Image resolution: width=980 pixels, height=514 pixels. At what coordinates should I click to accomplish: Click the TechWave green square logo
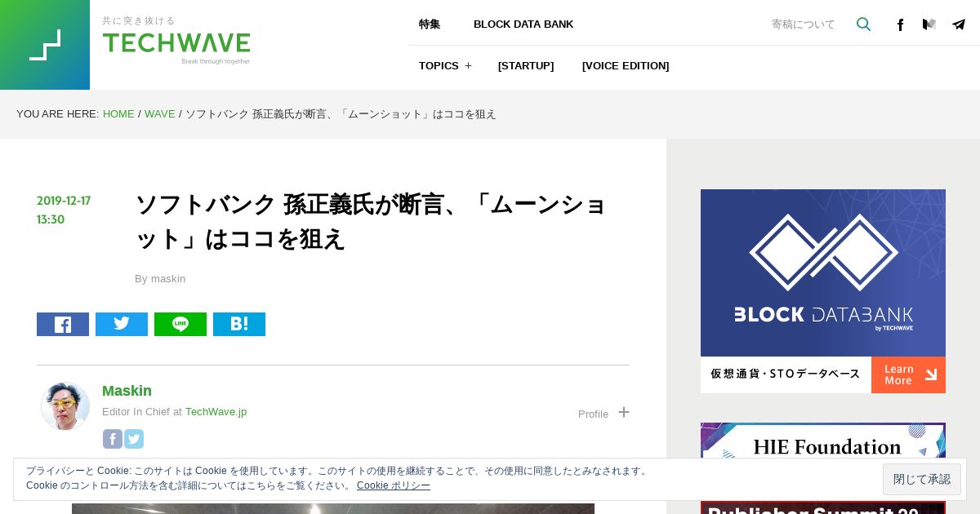(x=45, y=45)
